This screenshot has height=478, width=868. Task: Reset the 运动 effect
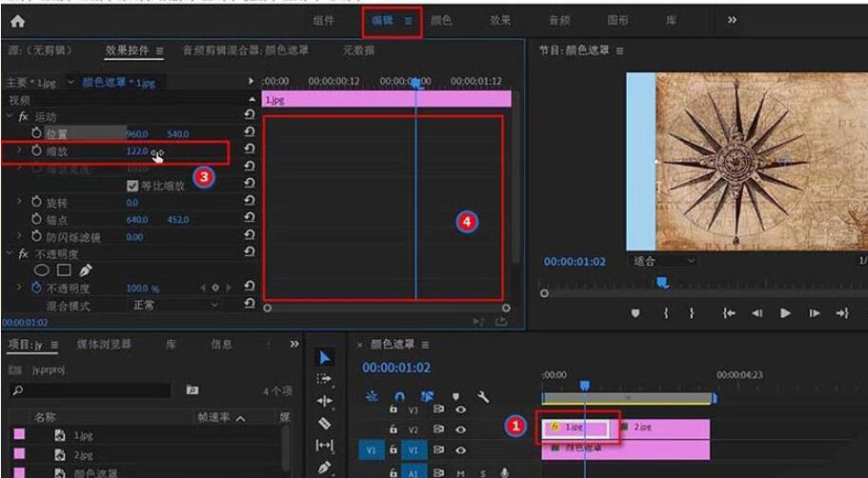coord(250,114)
